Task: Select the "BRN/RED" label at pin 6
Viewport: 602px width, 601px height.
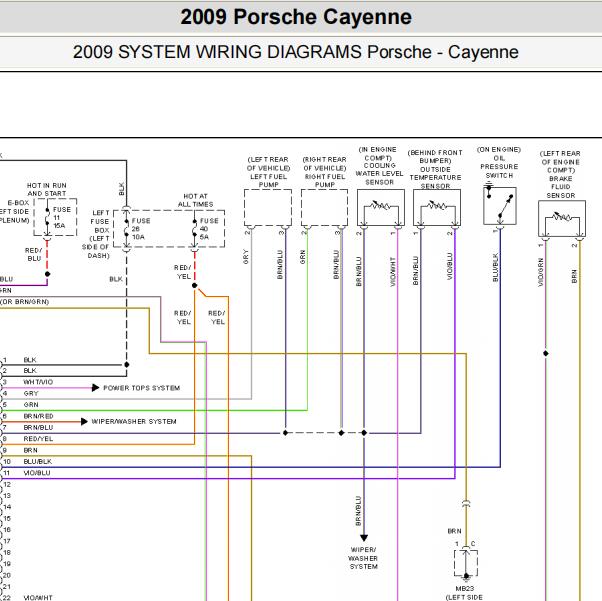Action: point(38,416)
